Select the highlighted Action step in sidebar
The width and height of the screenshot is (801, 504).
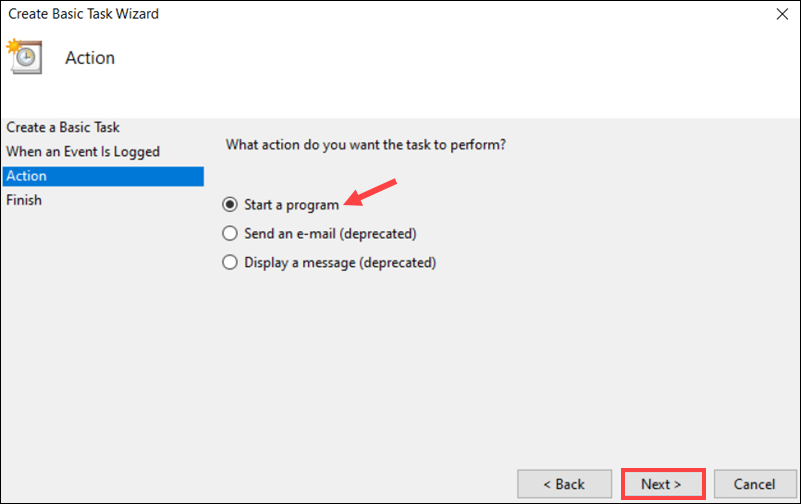click(103, 176)
